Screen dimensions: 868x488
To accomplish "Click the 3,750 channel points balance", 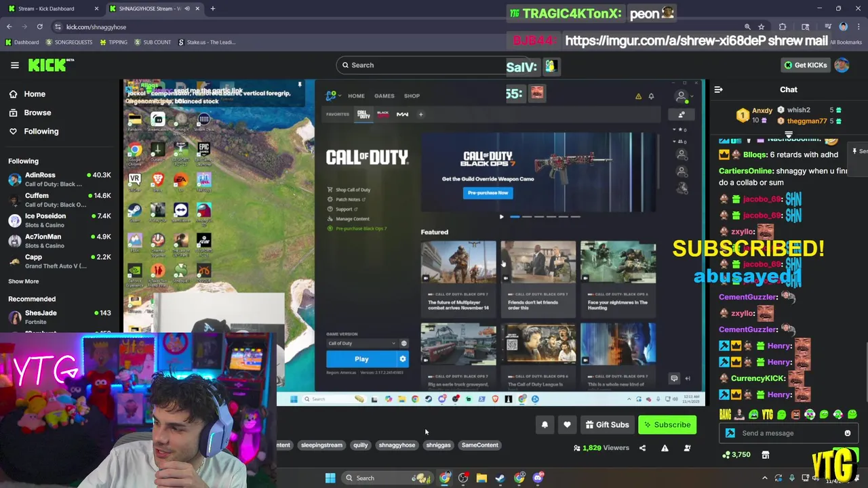I will [x=737, y=455].
